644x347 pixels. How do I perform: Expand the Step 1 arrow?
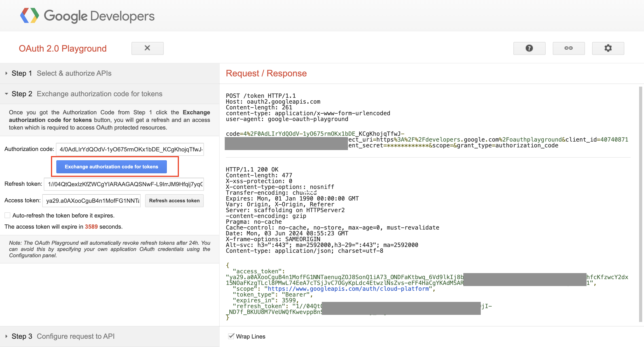click(6, 73)
